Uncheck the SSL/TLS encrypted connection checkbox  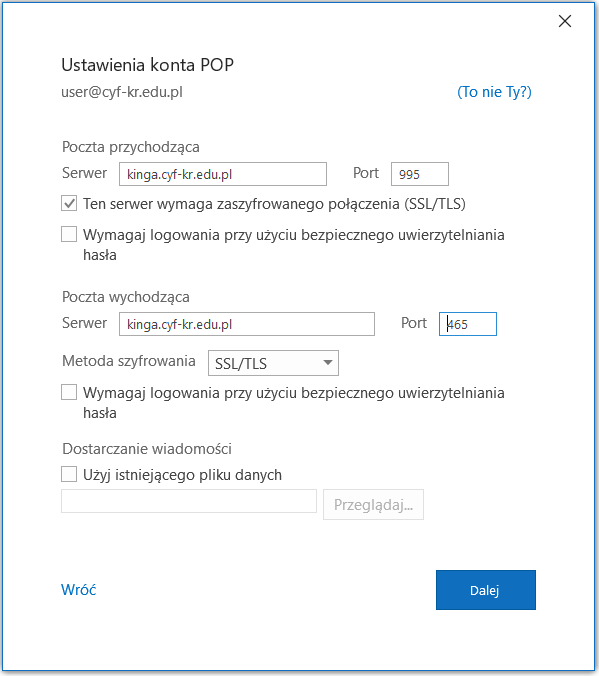point(69,203)
